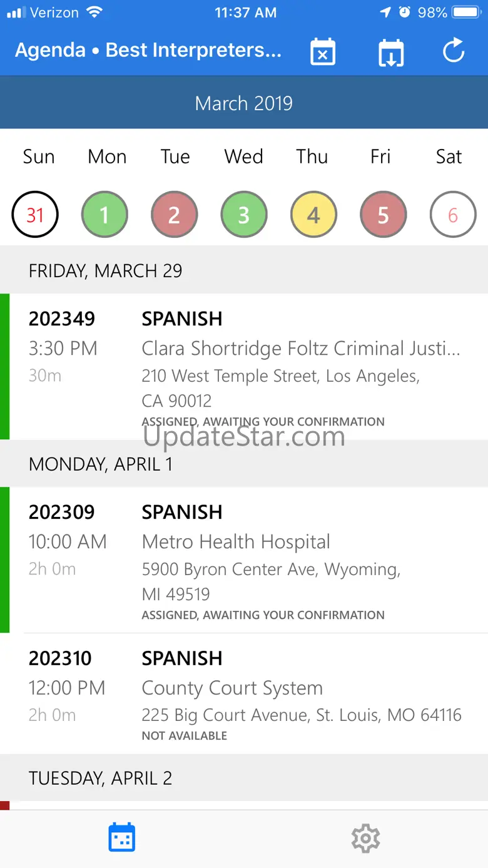
Task: Open the settings gear icon
Action: pyautogui.click(x=366, y=838)
